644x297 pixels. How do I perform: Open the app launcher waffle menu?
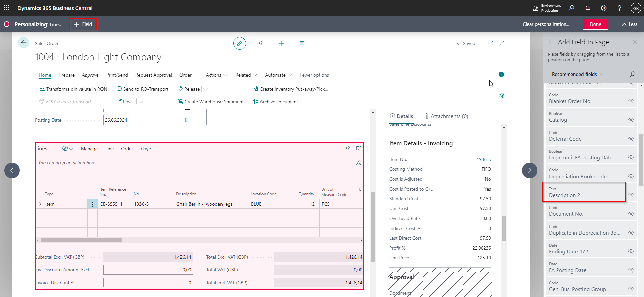pos(6,8)
